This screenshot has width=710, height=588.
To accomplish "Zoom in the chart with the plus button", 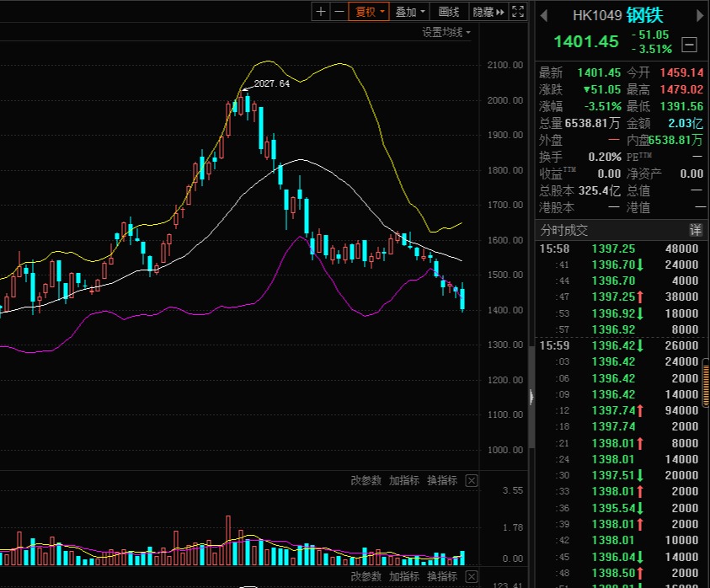I will (321, 12).
